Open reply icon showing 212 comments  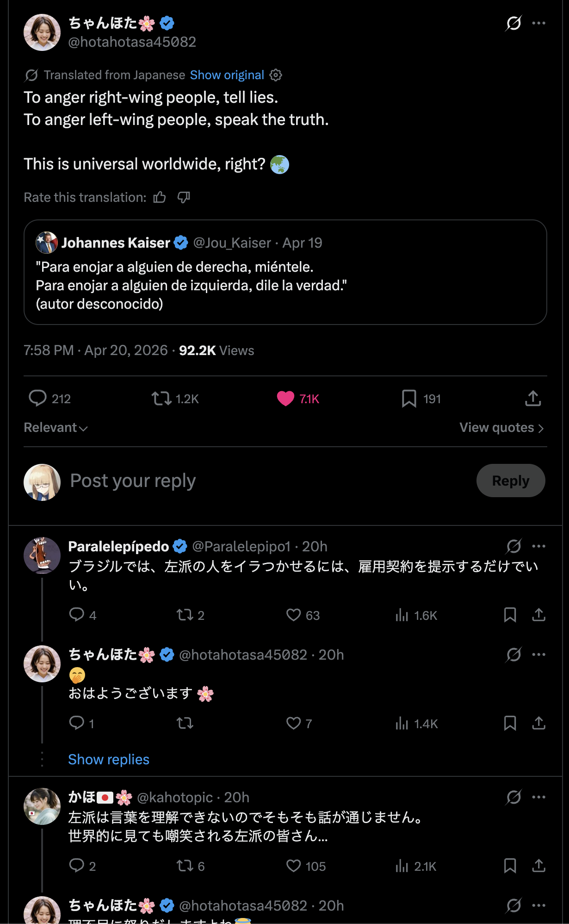pos(38,399)
